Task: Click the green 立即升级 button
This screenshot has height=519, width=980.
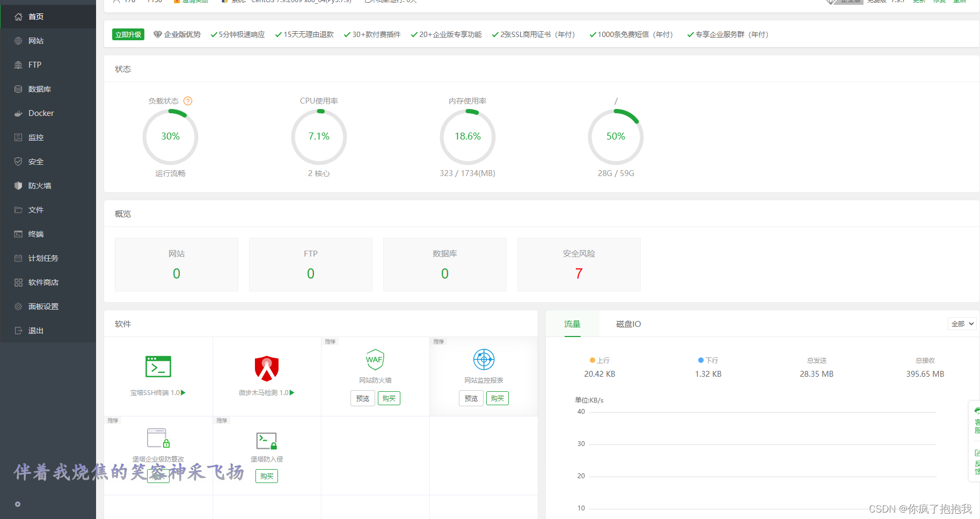Action: click(128, 34)
